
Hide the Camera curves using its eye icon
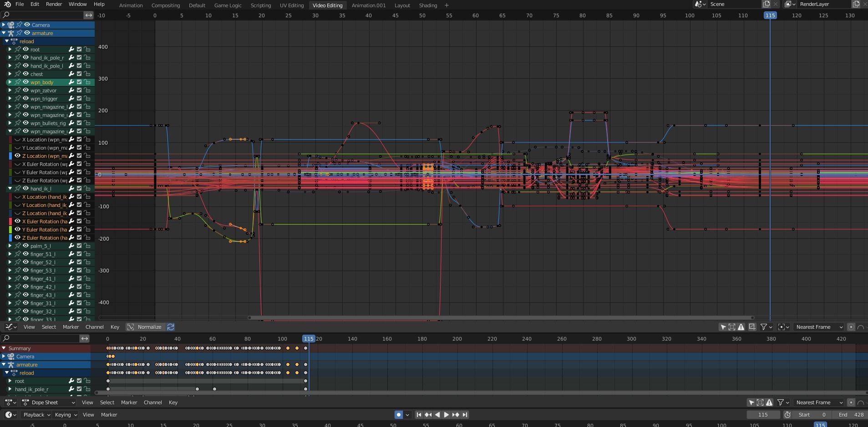[27, 25]
